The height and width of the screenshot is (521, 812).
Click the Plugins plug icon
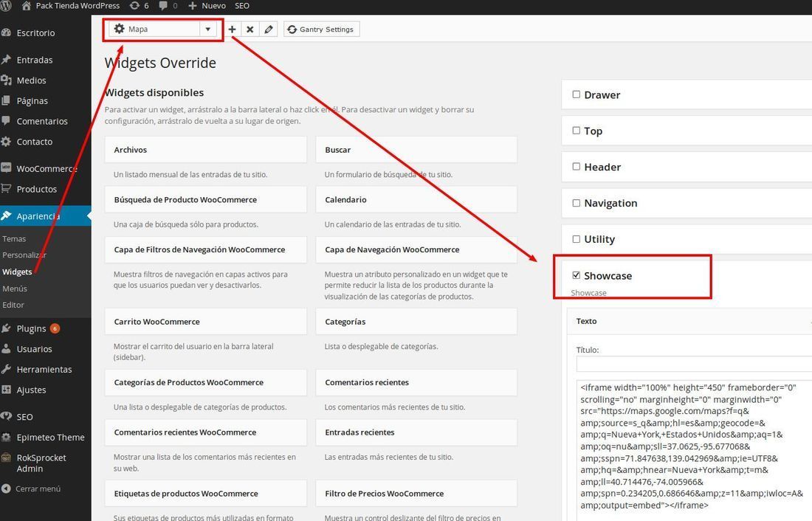coord(6,328)
